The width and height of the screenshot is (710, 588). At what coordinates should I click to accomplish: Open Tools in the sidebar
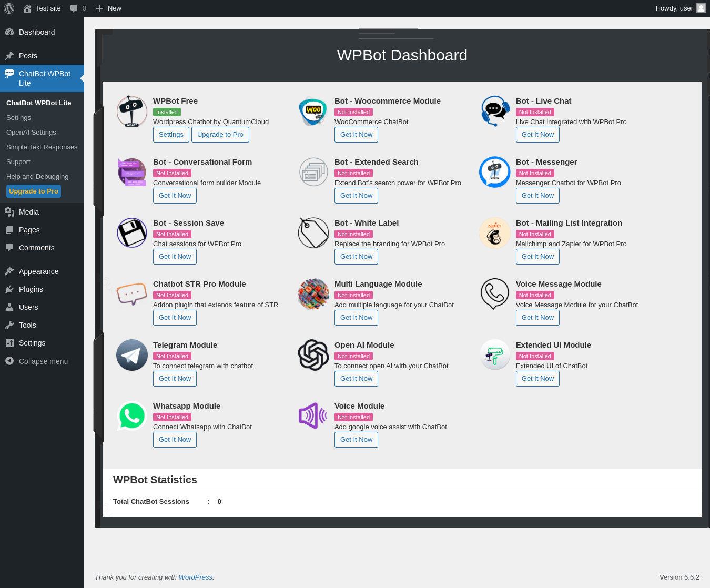tap(42, 325)
